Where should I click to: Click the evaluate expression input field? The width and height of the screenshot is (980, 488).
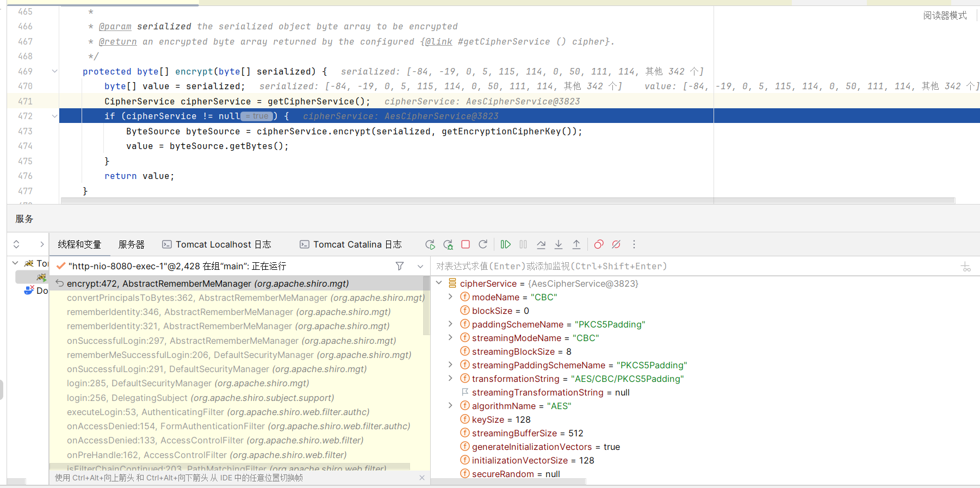point(696,266)
